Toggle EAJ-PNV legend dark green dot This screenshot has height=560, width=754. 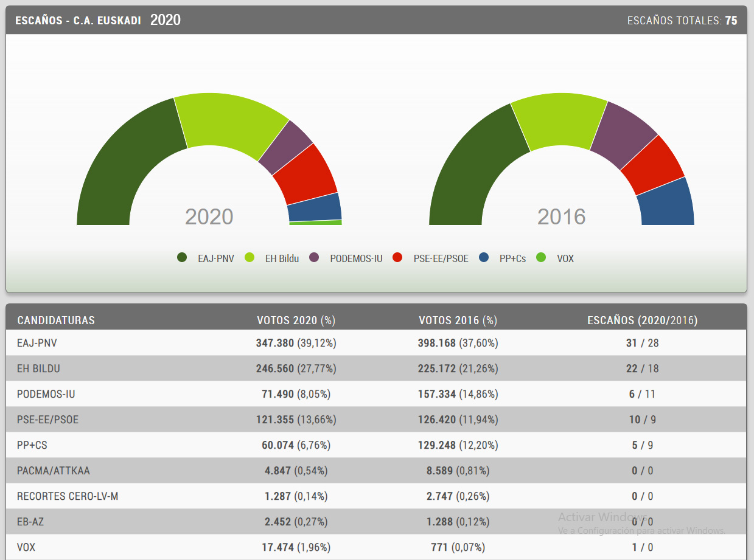tap(182, 258)
